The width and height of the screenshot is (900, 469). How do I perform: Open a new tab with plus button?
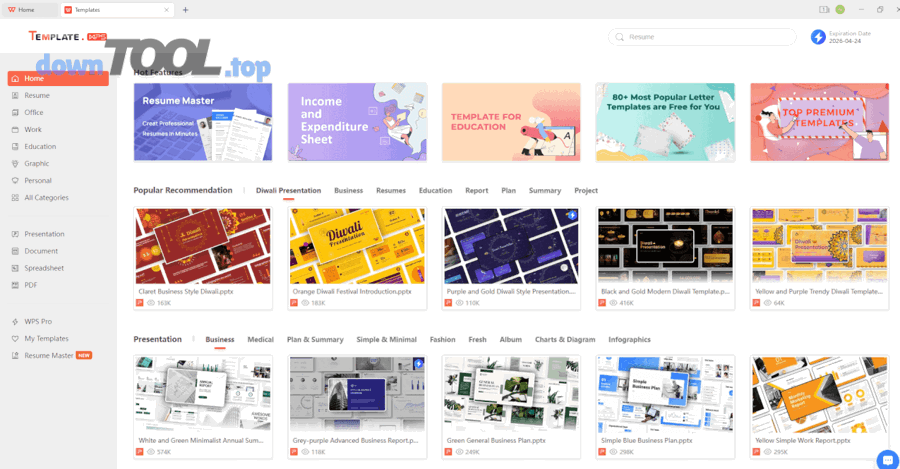click(x=185, y=10)
